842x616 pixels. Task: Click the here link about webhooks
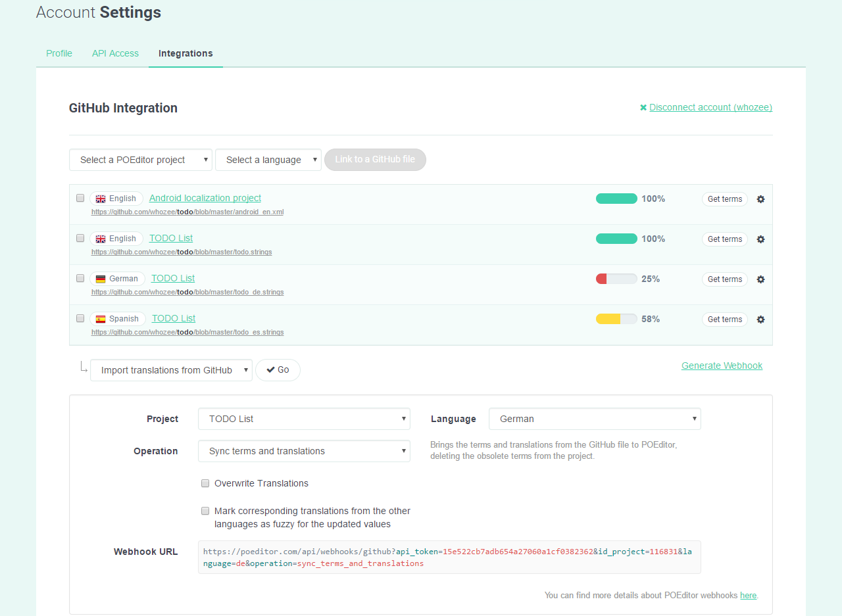click(748, 596)
